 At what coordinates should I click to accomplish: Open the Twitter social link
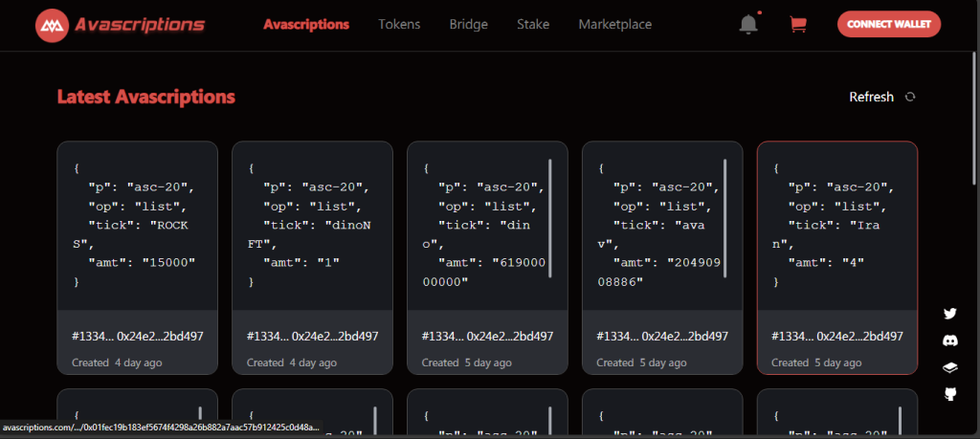[950, 313]
